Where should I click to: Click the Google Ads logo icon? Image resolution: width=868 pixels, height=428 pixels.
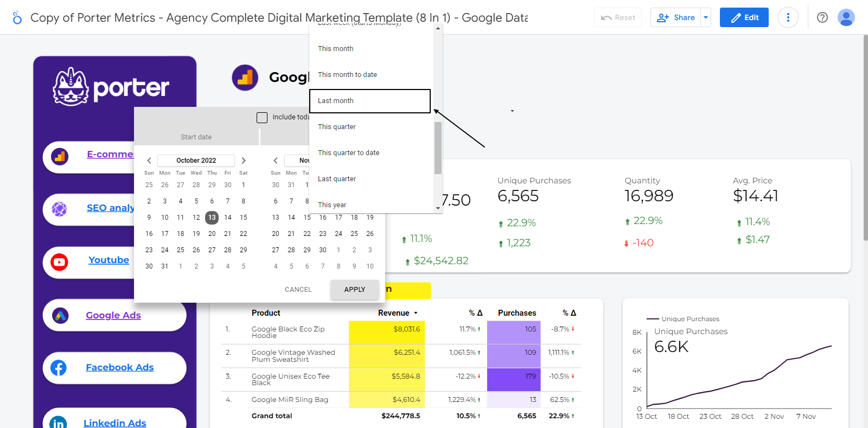[x=60, y=315]
